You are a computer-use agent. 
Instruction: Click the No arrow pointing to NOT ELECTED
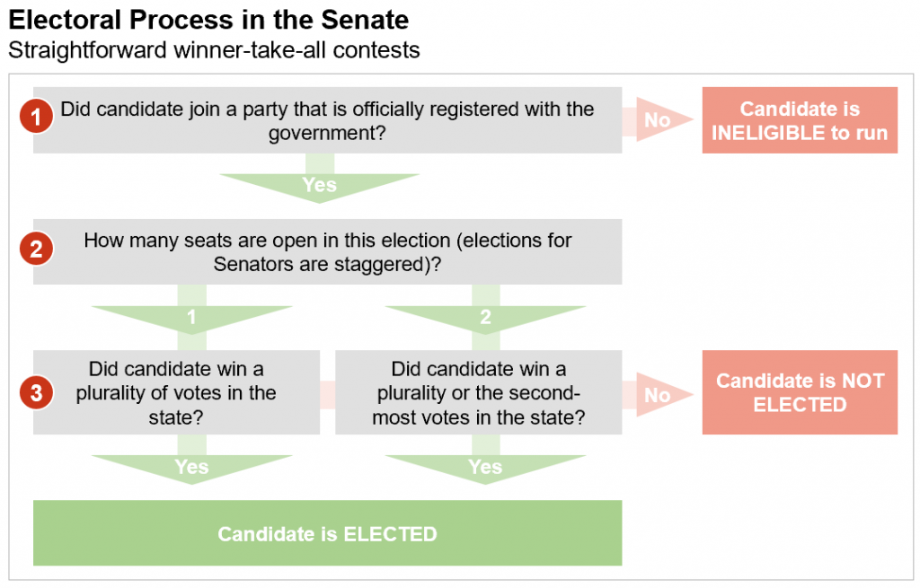click(658, 394)
